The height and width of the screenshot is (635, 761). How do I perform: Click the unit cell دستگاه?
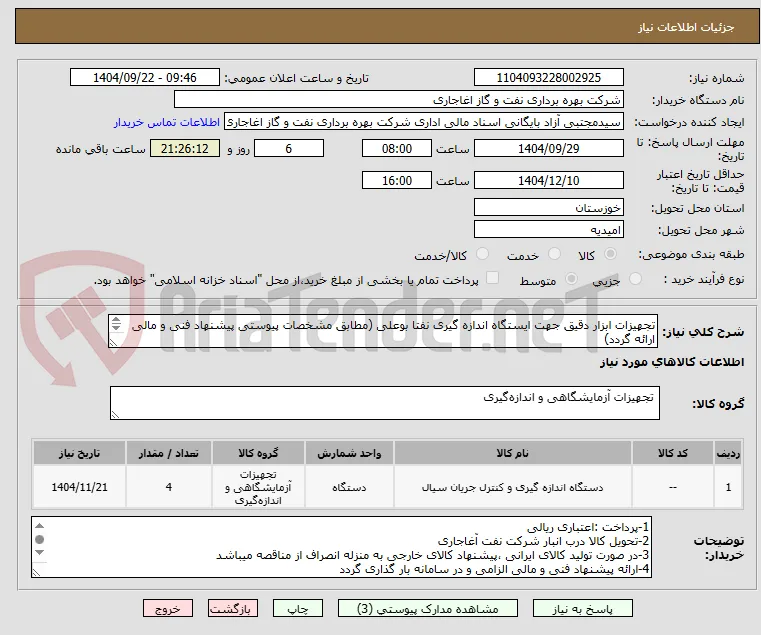click(x=349, y=487)
